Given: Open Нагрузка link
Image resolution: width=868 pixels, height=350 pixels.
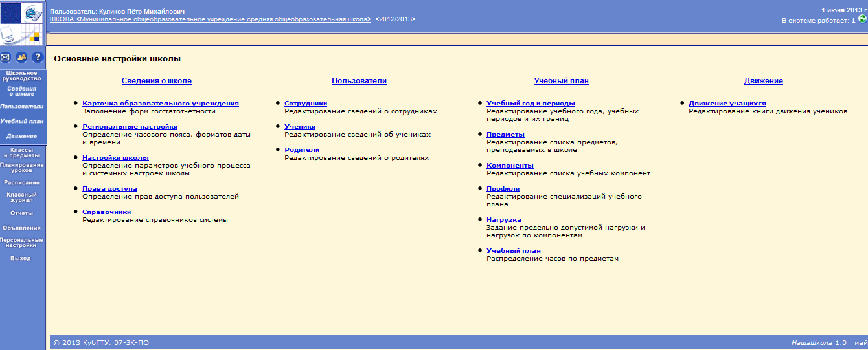Looking at the screenshot, I should point(504,219).
